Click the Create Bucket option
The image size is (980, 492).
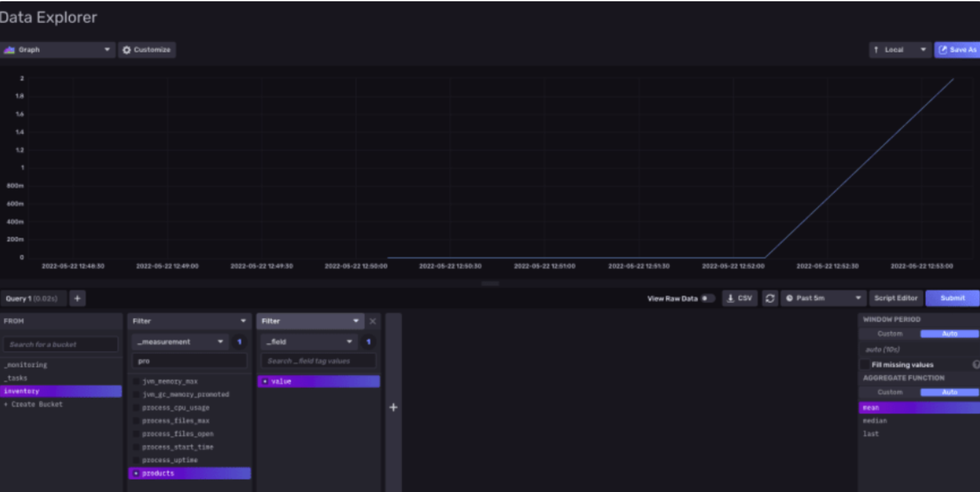tap(61, 404)
